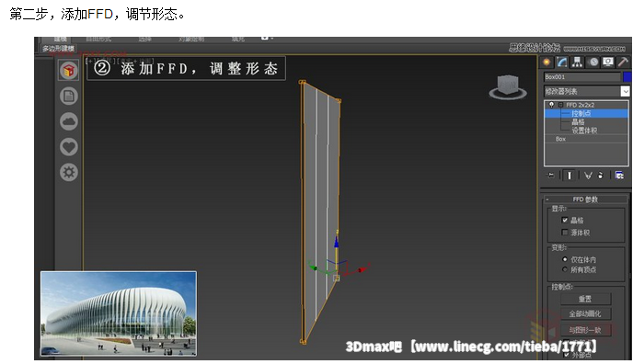Click the red X-axis gizmo arrow
This screenshot has height=364, width=633.
(x=363, y=268)
